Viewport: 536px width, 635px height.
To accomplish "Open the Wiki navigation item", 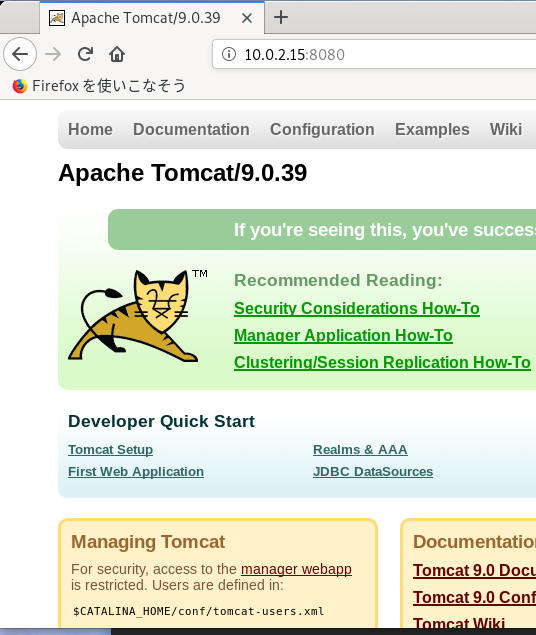I will (x=506, y=130).
